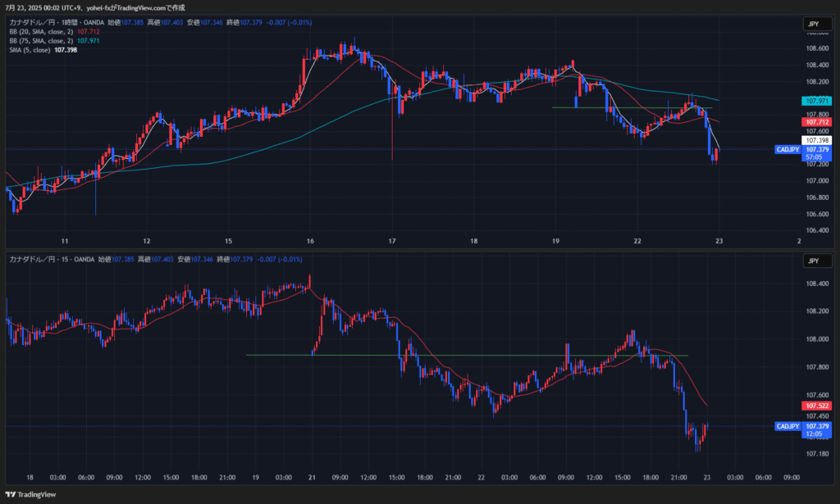The height and width of the screenshot is (504, 840).
Task: Click the CADJPY symbol tag on upper chart
Action: pos(787,150)
